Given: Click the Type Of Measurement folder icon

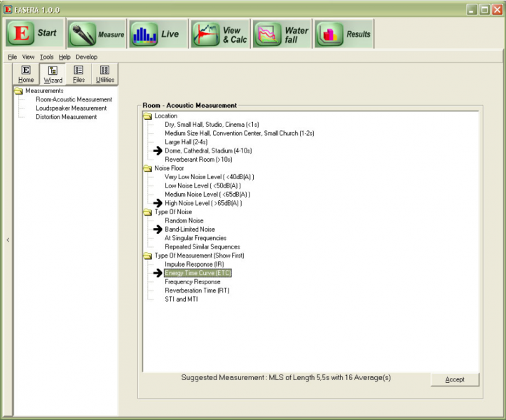Looking at the screenshot, I should pos(148,255).
